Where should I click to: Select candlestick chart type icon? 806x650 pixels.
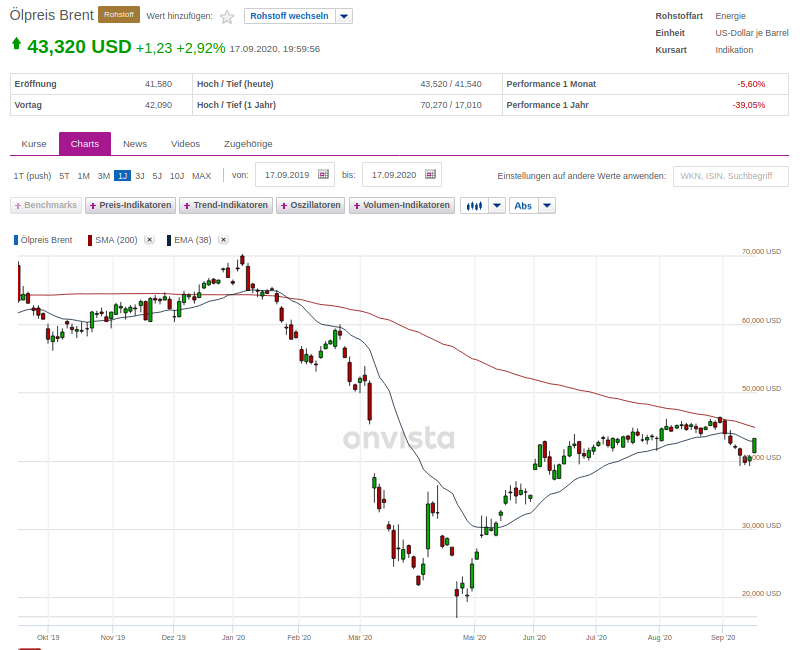pyautogui.click(x=474, y=206)
